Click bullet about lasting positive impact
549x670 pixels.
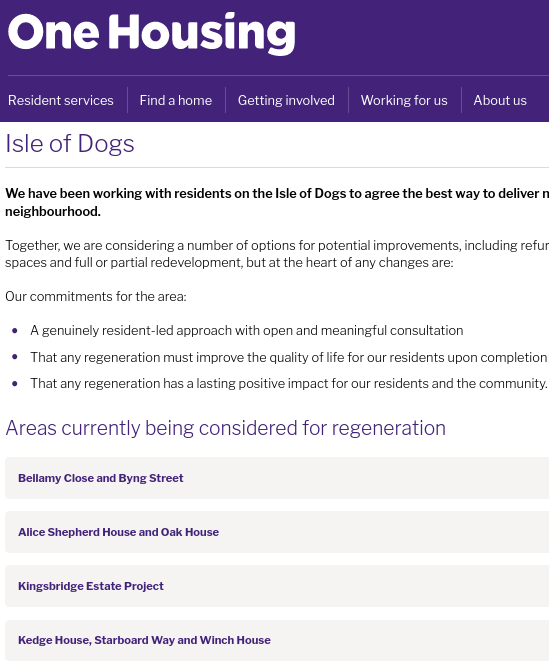(289, 383)
